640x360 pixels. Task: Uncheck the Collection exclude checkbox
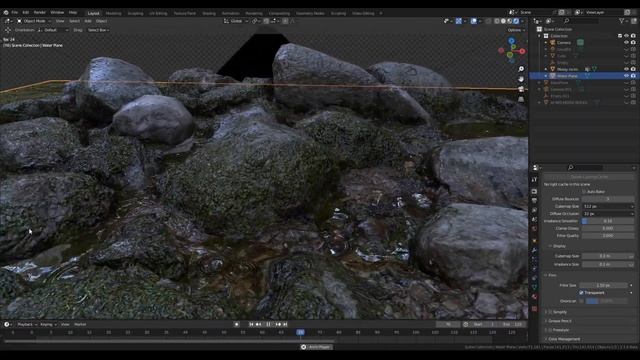point(620,36)
